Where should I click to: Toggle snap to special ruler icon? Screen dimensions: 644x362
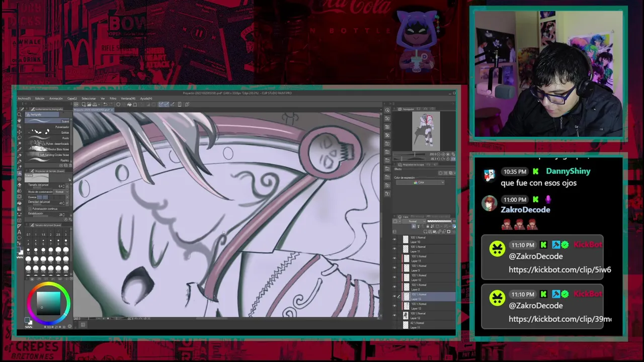click(167, 104)
